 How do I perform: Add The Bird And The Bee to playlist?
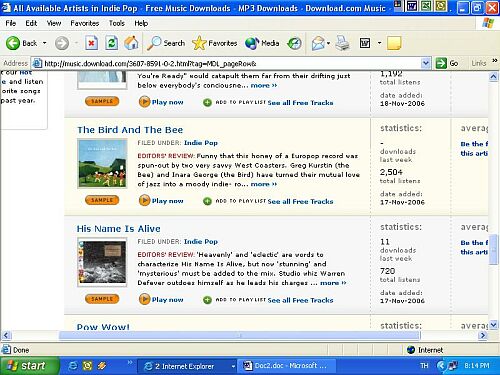234,201
